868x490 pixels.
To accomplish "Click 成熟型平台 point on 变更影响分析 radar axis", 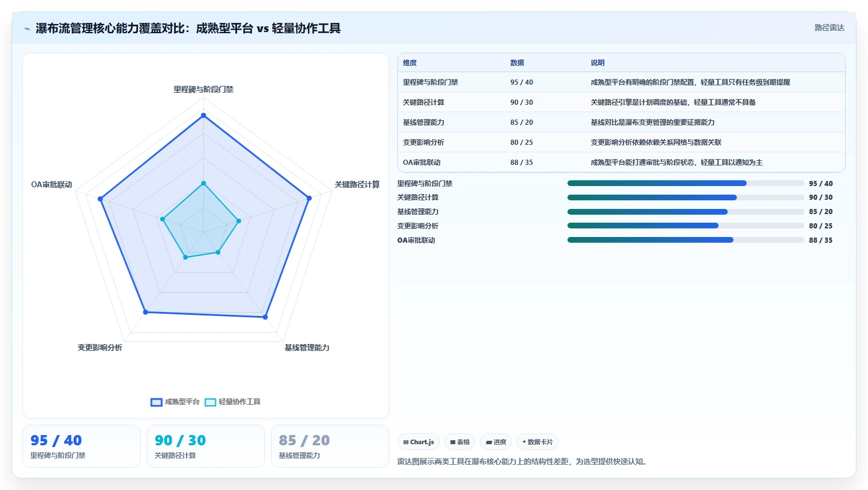I will (x=145, y=312).
